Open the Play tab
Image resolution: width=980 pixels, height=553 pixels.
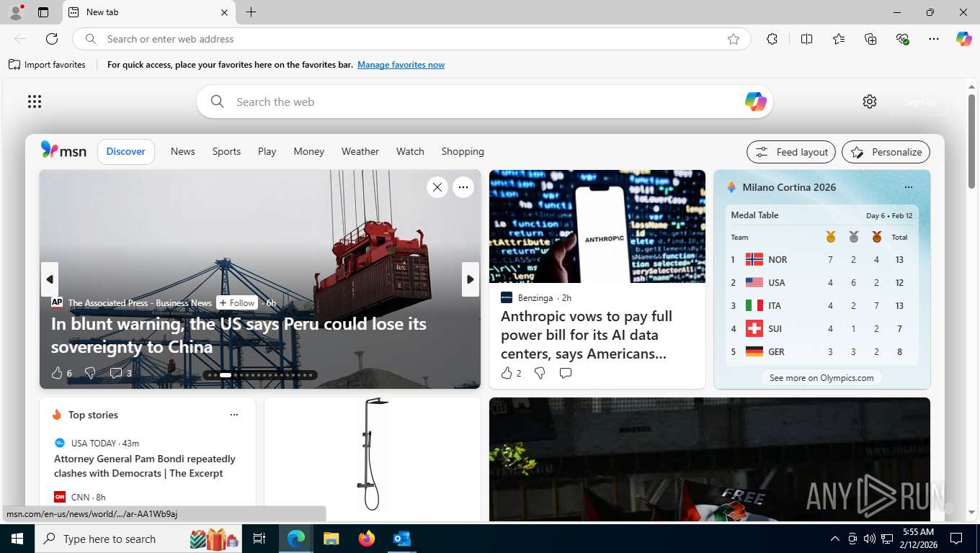[x=267, y=151]
